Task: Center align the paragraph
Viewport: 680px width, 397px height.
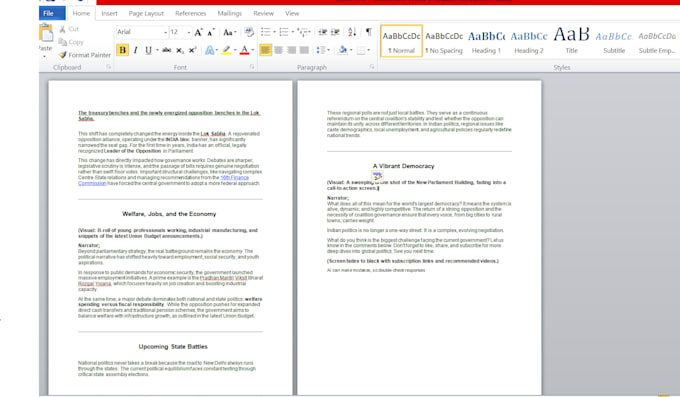Action: 278,50
